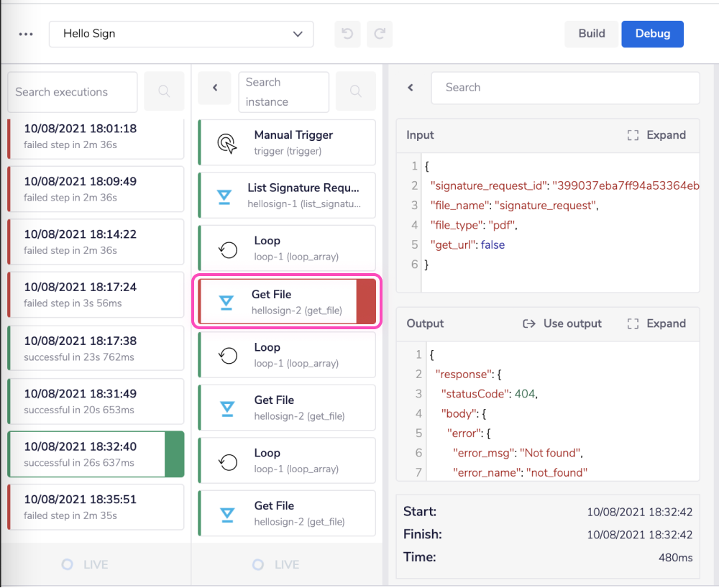Select the successful 18:17:38 execution
Image resolution: width=719 pixels, height=588 pixels.
96,348
